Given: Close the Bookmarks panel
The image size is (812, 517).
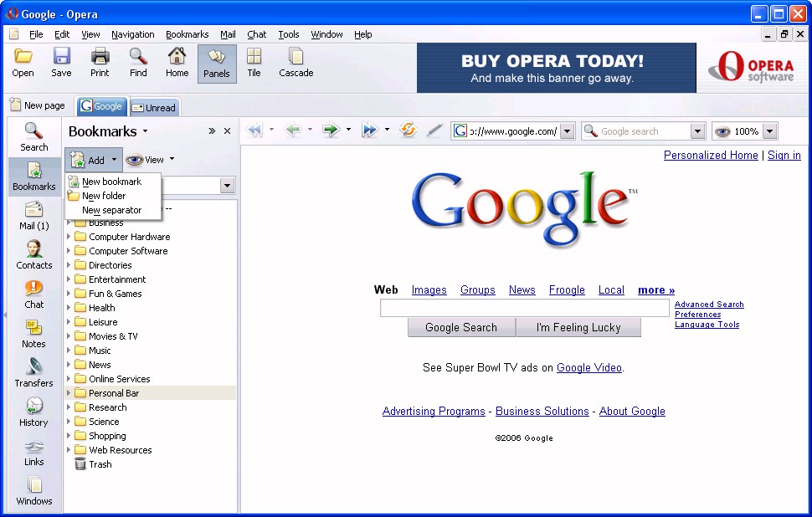Looking at the screenshot, I should [227, 131].
